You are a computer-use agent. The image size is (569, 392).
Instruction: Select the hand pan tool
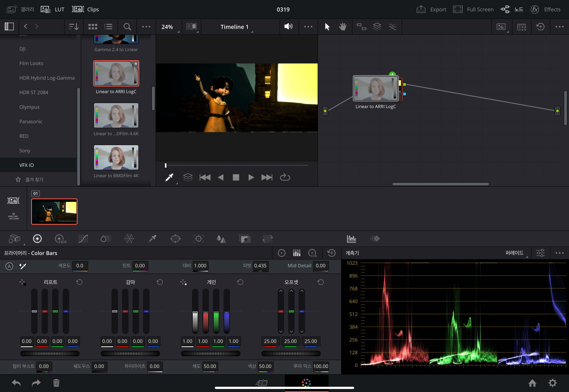click(342, 26)
